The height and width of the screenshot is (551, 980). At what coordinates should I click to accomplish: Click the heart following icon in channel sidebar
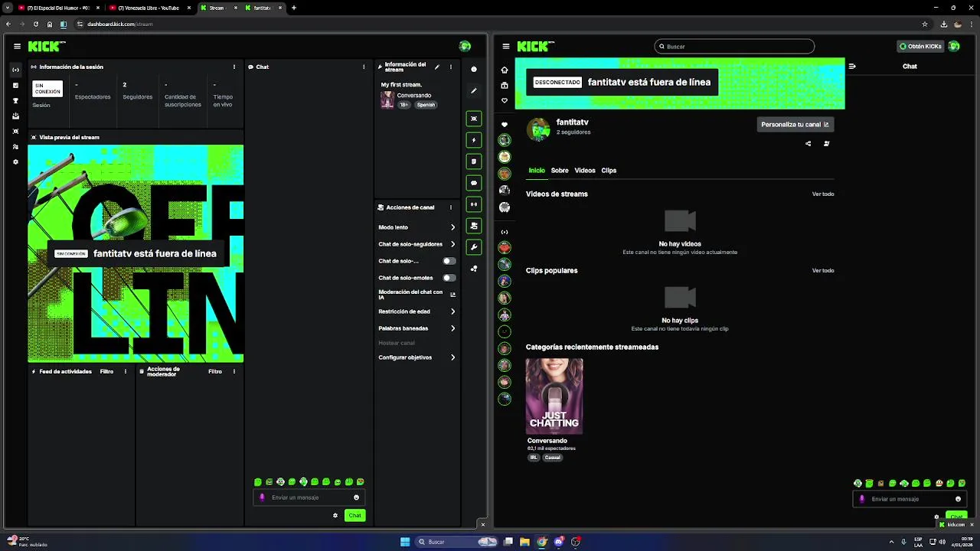[504, 100]
